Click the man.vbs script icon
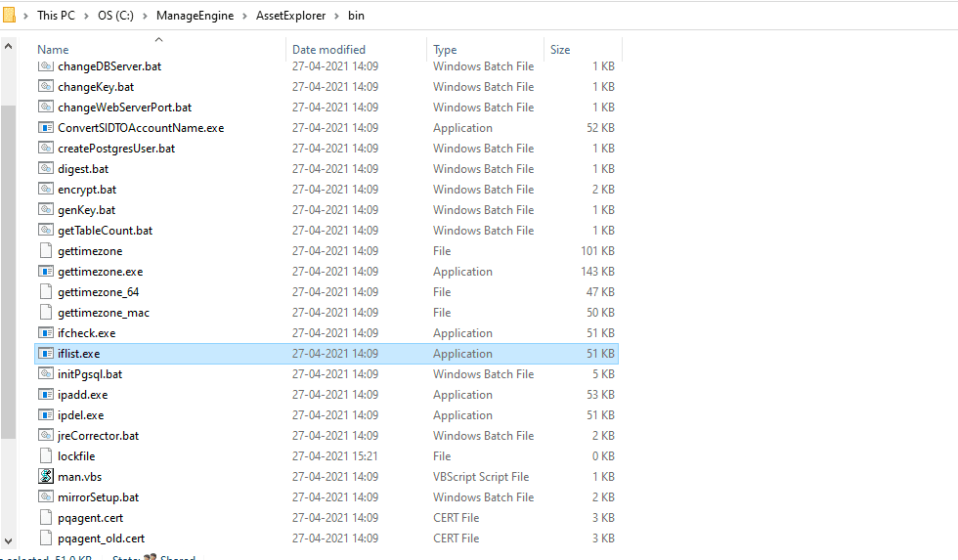Screen dimensions: 958x560 pyautogui.click(x=46, y=476)
